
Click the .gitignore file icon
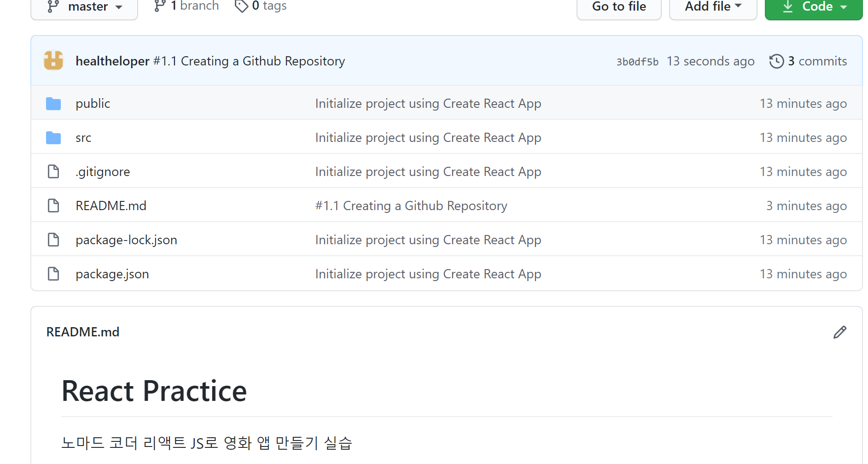pos(53,171)
